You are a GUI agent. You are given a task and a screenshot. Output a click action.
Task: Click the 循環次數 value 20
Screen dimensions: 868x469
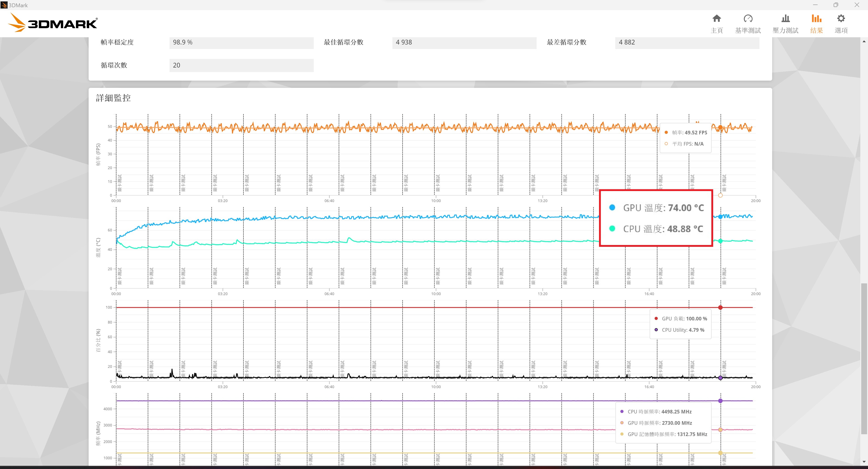tap(241, 65)
